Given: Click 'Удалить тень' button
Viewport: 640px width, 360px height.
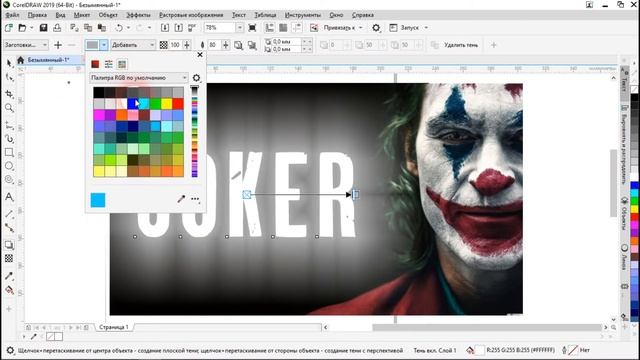Looking at the screenshot, I should click(x=460, y=45).
